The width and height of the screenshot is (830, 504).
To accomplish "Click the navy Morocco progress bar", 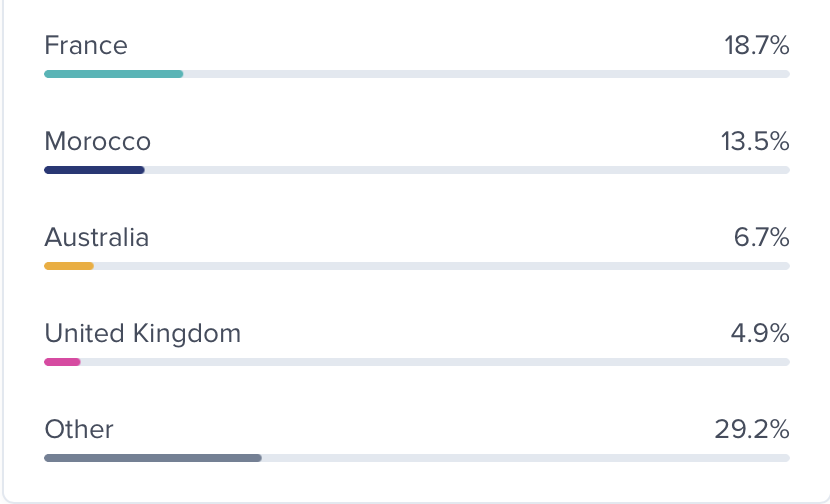I will tap(94, 170).
